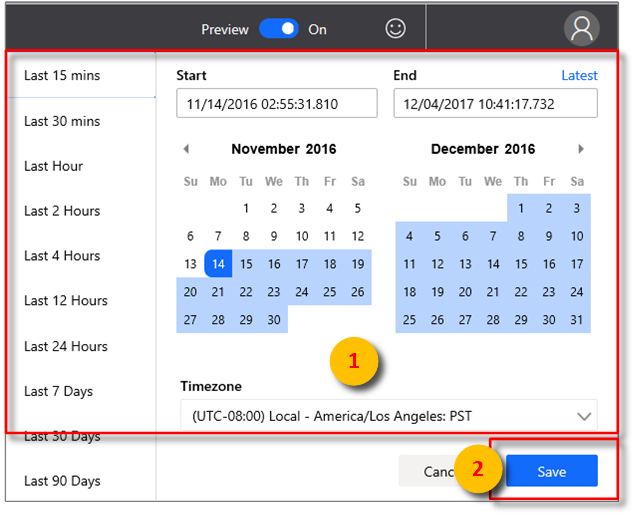635x516 pixels.
Task: Go to next month arrow
Action: (x=581, y=149)
